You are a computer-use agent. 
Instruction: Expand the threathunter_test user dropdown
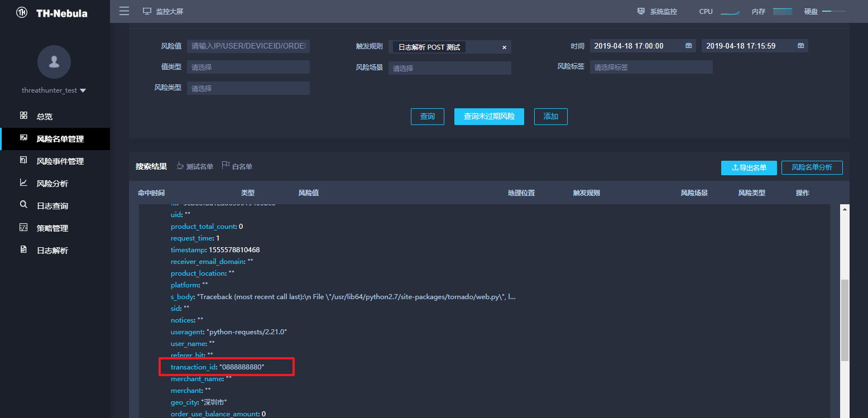pos(54,90)
